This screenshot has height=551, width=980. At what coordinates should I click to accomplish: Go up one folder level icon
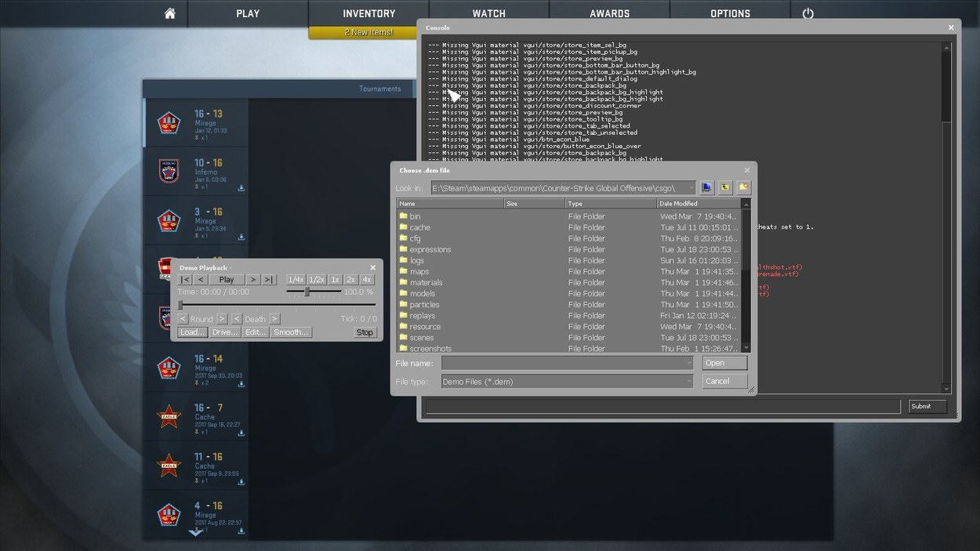(x=725, y=188)
